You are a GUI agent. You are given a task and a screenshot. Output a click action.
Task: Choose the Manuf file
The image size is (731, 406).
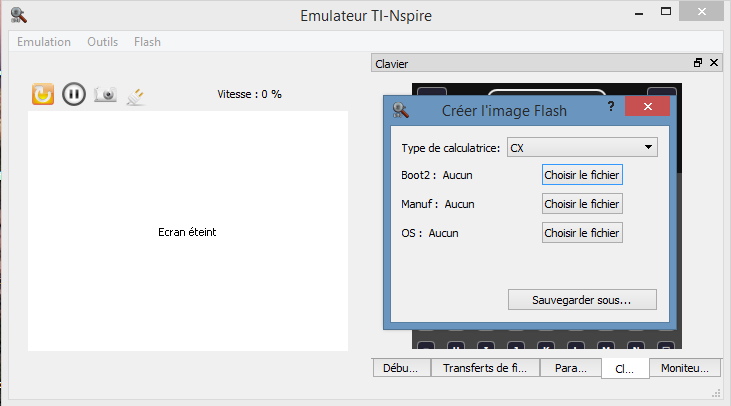point(582,204)
